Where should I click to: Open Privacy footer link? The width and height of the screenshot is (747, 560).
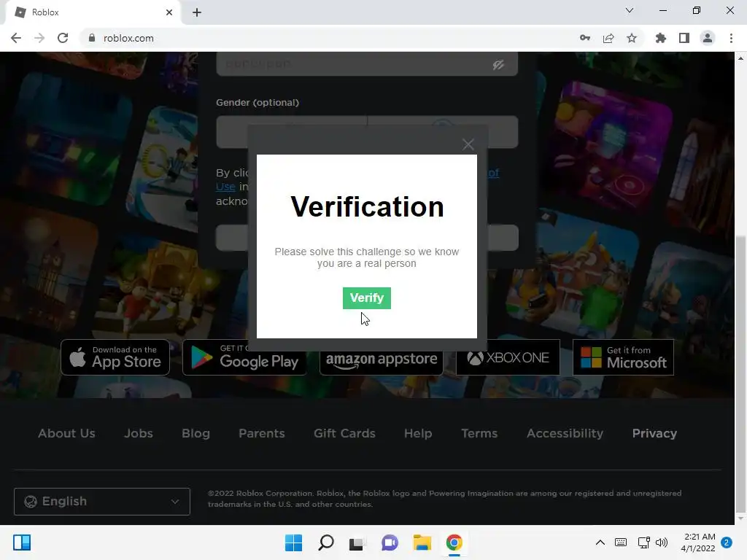pyautogui.click(x=654, y=433)
